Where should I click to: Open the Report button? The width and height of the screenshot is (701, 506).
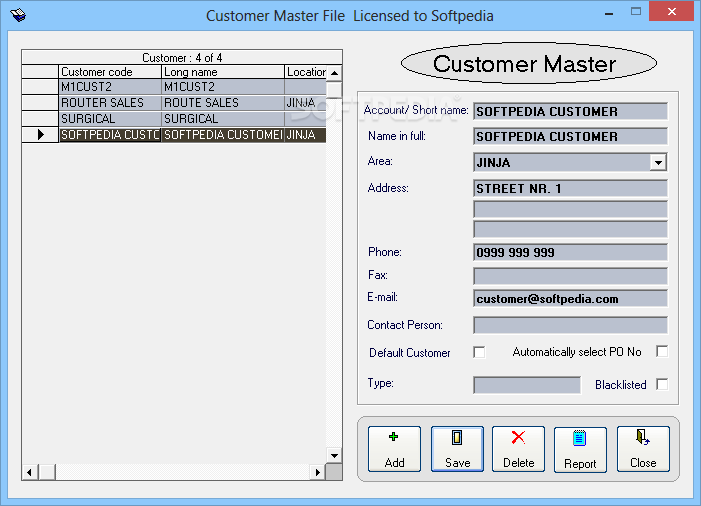pos(580,449)
